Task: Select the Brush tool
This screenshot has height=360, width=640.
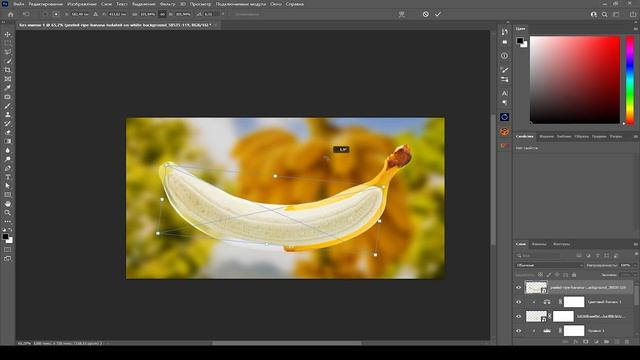Action: coord(7,106)
